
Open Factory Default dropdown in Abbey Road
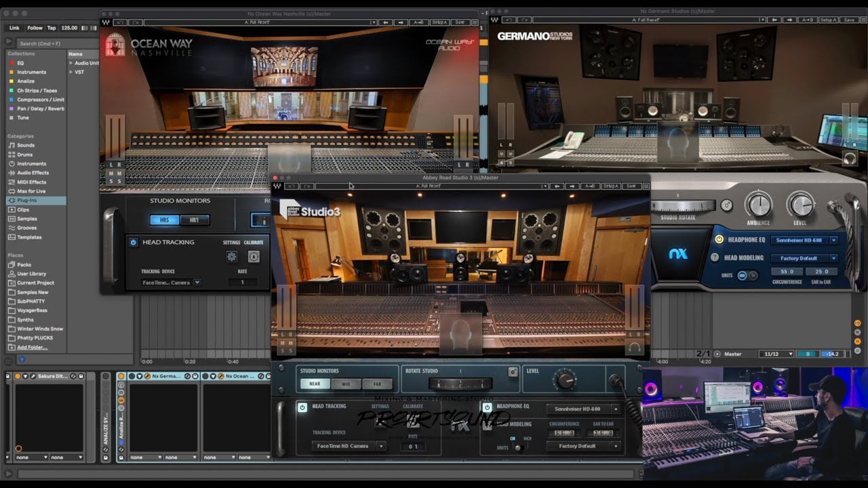click(x=583, y=446)
